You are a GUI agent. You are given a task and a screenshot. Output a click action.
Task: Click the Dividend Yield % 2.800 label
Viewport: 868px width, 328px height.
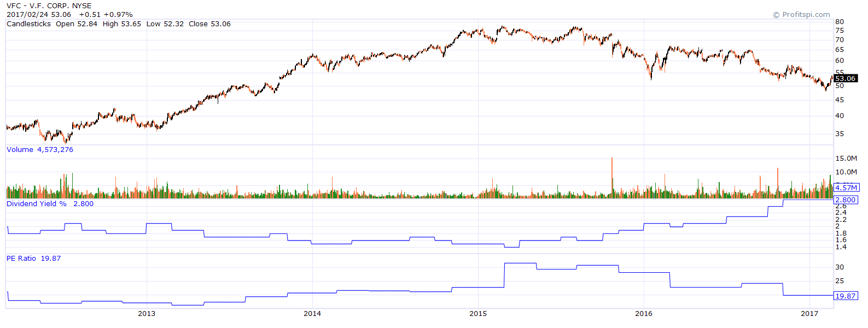pyautogui.click(x=50, y=204)
